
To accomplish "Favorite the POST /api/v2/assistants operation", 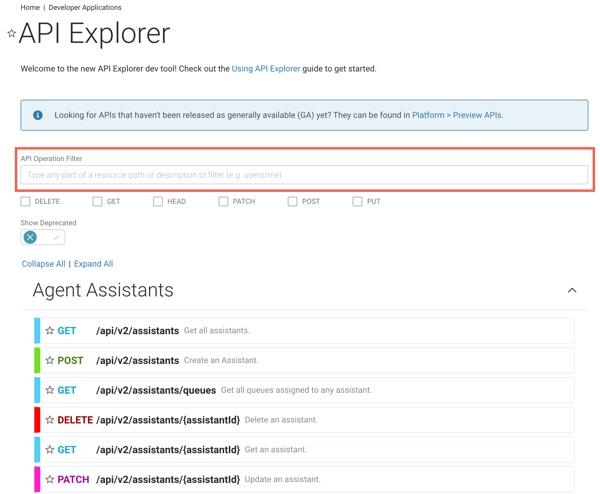I will 49,361.
